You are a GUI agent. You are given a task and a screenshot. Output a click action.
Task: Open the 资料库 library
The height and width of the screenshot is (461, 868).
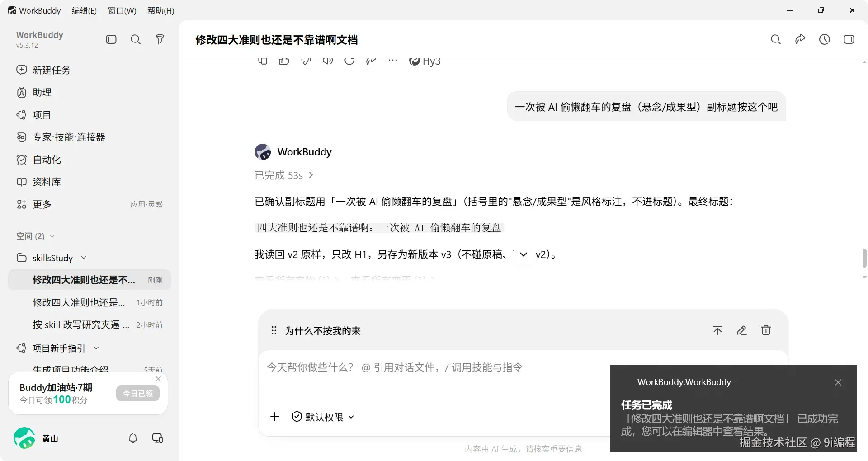click(x=89, y=182)
